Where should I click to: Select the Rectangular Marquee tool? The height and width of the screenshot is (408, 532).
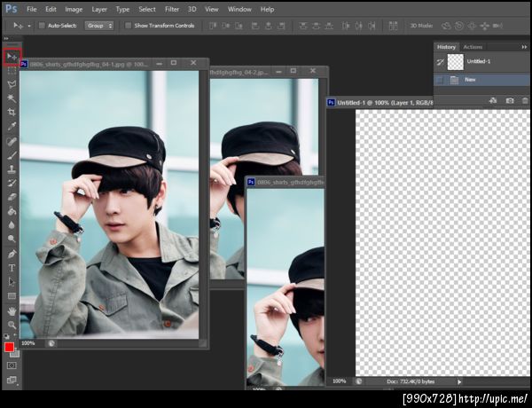pos(12,71)
